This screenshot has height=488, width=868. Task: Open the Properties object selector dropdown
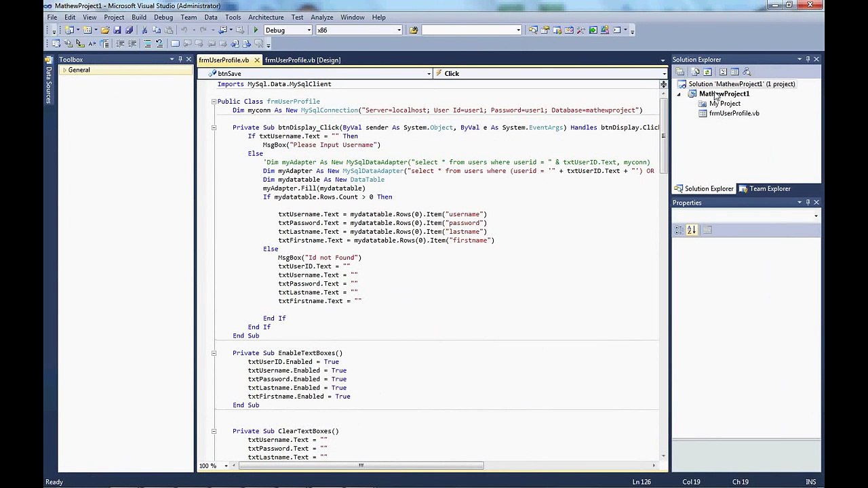pyautogui.click(x=816, y=216)
